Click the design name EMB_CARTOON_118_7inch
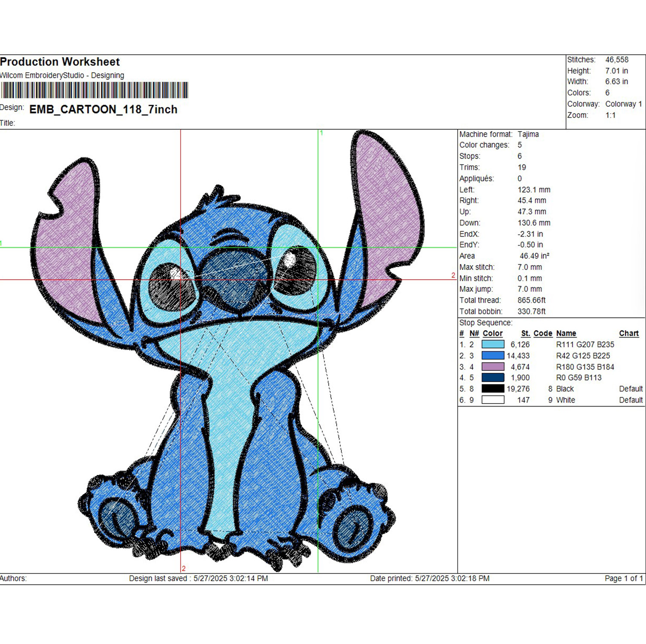The image size is (646, 644). click(103, 110)
